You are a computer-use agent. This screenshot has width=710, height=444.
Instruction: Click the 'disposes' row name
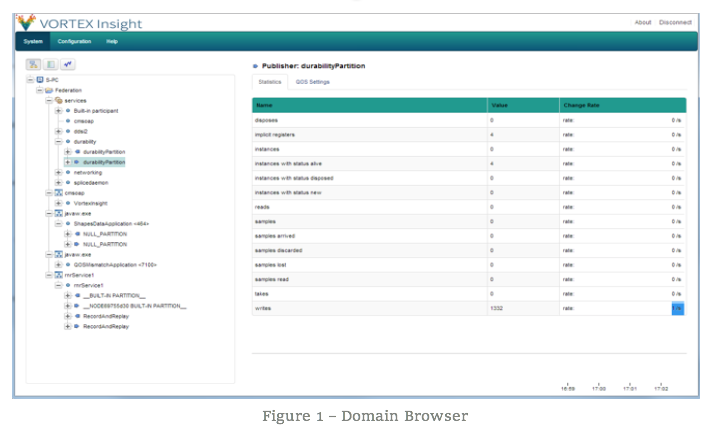coord(266,120)
